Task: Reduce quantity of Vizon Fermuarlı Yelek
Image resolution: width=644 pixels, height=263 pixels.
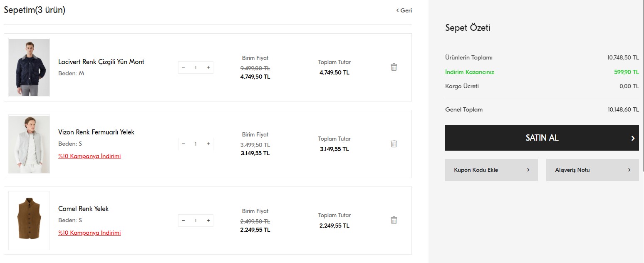Action: 183,144
